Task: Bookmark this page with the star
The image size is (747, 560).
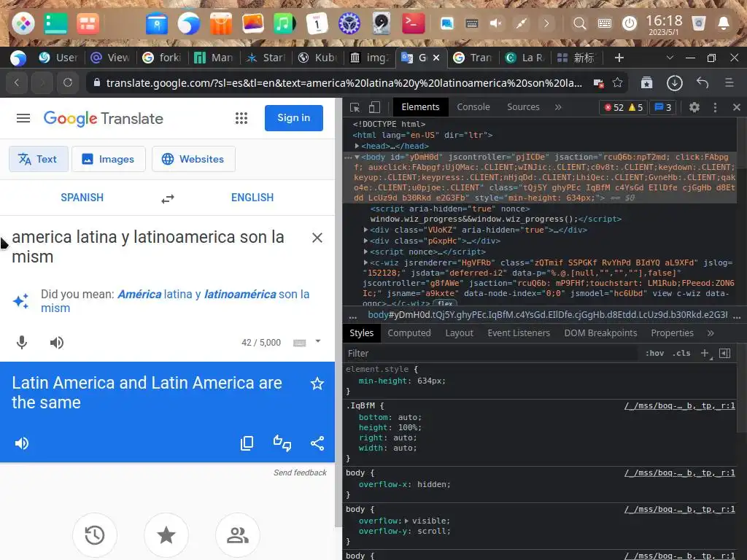Action: (617, 82)
